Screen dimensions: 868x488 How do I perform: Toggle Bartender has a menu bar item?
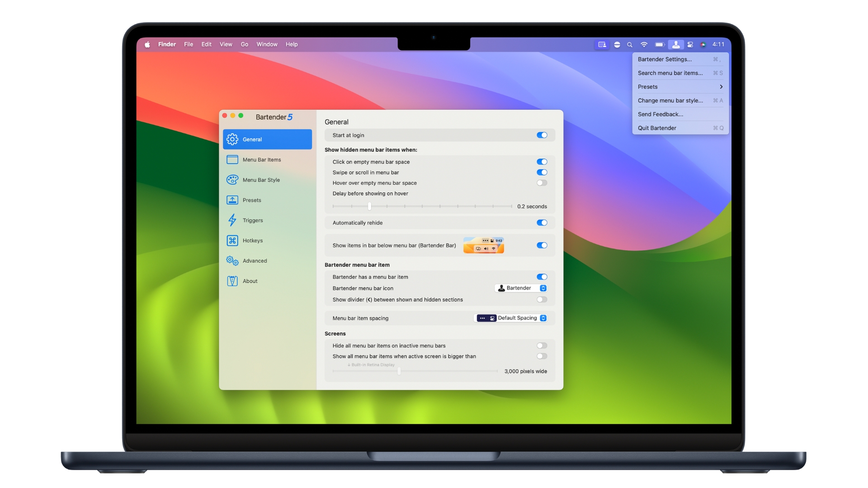click(542, 277)
